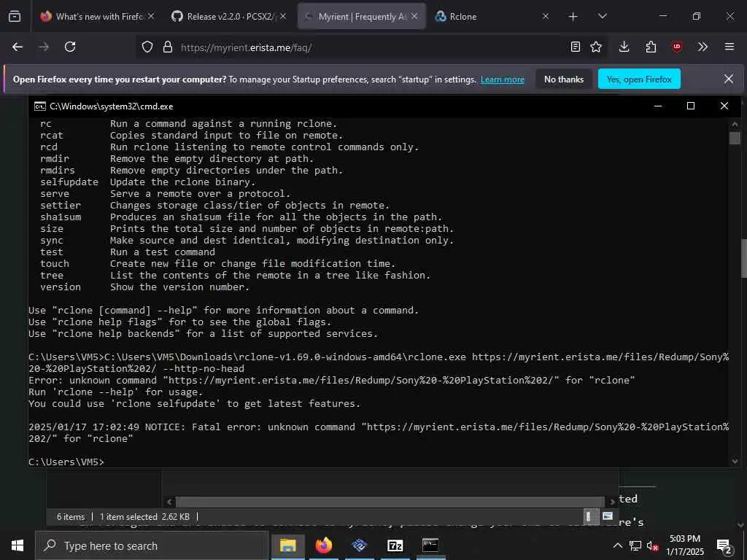The image size is (747, 560).
Task: Open blue diamond app in taskbar
Action: (x=359, y=545)
